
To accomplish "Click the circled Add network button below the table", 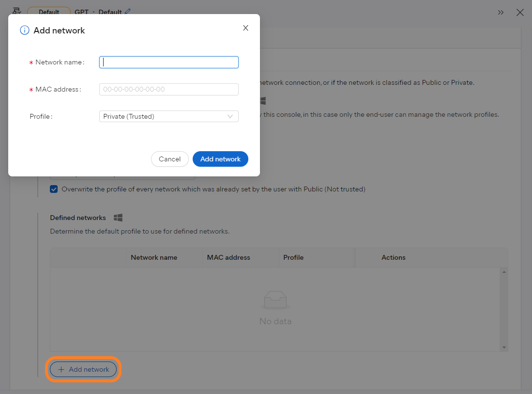I will (x=83, y=369).
